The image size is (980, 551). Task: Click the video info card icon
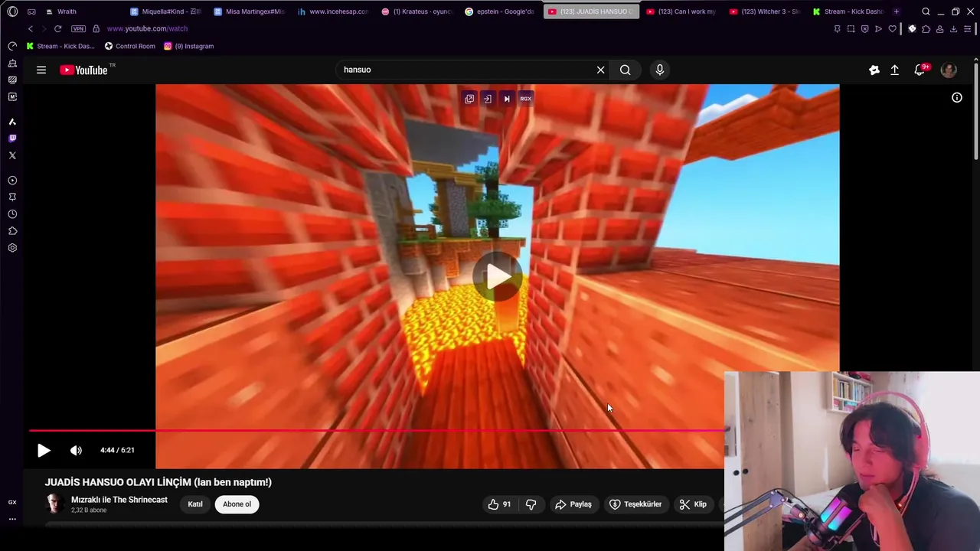[957, 97]
